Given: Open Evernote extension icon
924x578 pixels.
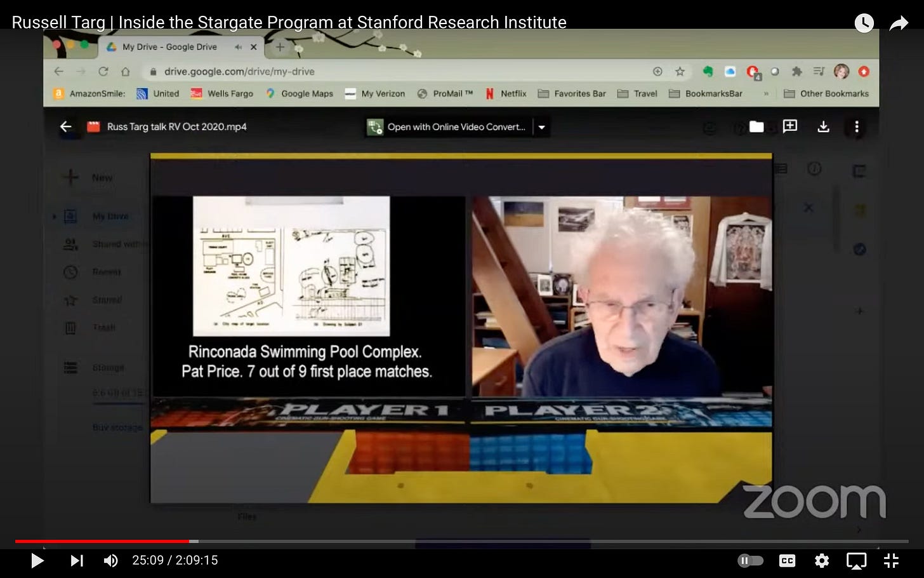Looking at the screenshot, I should click(708, 71).
